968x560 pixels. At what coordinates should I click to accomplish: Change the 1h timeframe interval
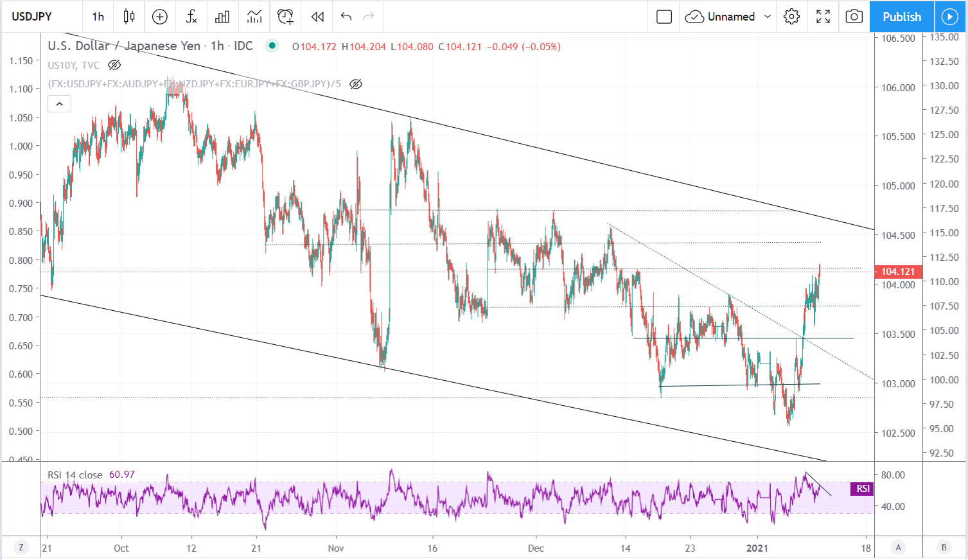(x=98, y=17)
